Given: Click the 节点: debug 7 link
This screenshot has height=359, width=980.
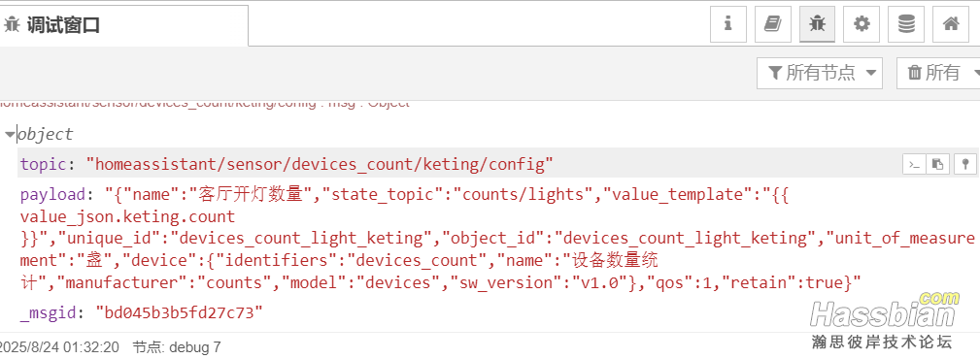Looking at the screenshot, I should click(177, 347).
